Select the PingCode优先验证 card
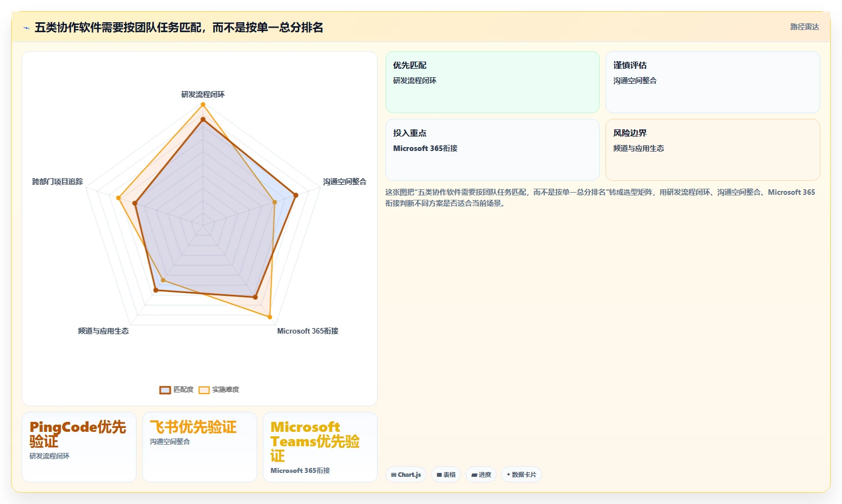Screen dimensions: 842x504 (79, 447)
